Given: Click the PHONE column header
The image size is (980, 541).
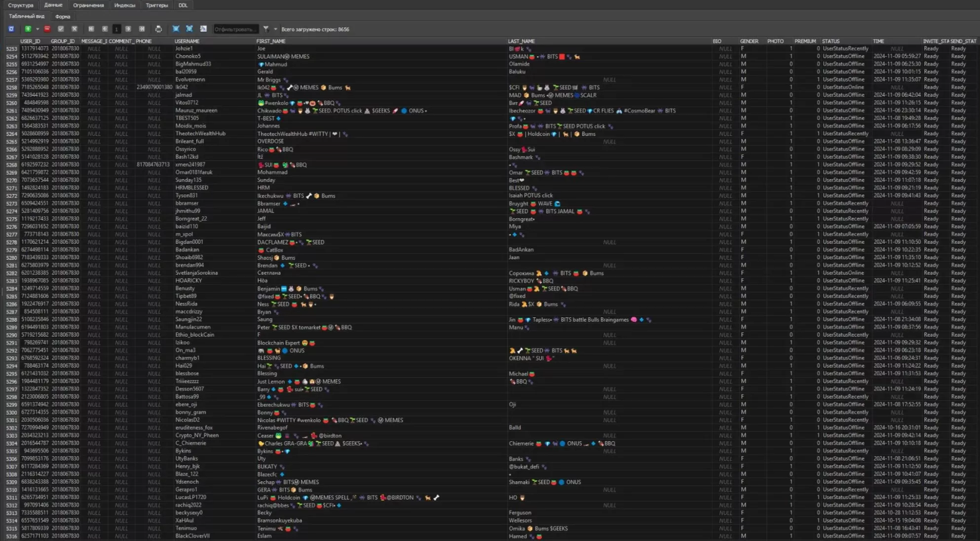Looking at the screenshot, I should click(x=154, y=41).
